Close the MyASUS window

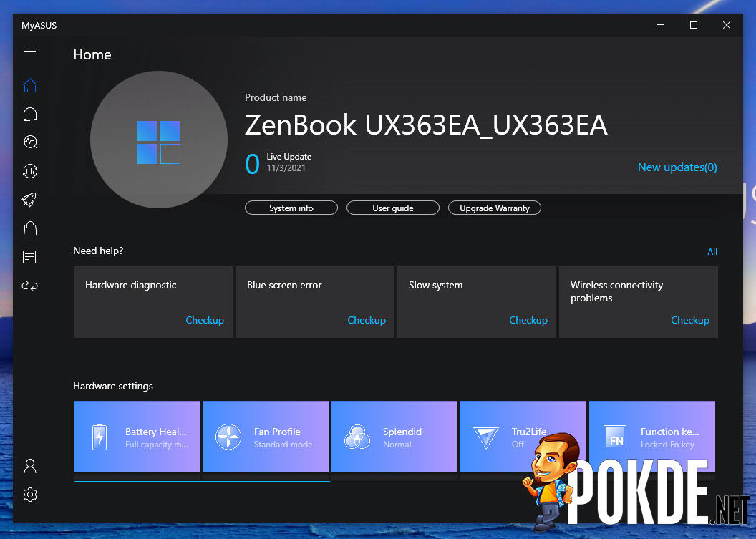click(726, 25)
